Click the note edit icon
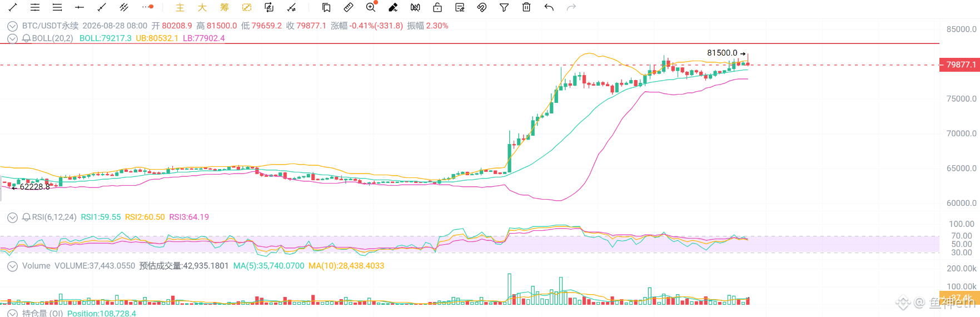This screenshot has width=980, height=317. (x=460, y=7)
